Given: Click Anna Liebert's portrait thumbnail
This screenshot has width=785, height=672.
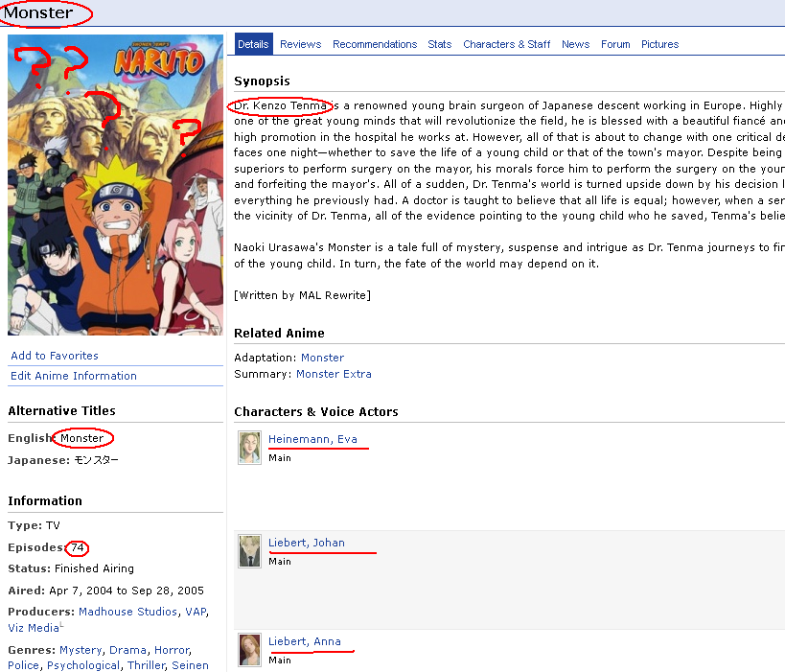Looking at the screenshot, I should point(249,650).
